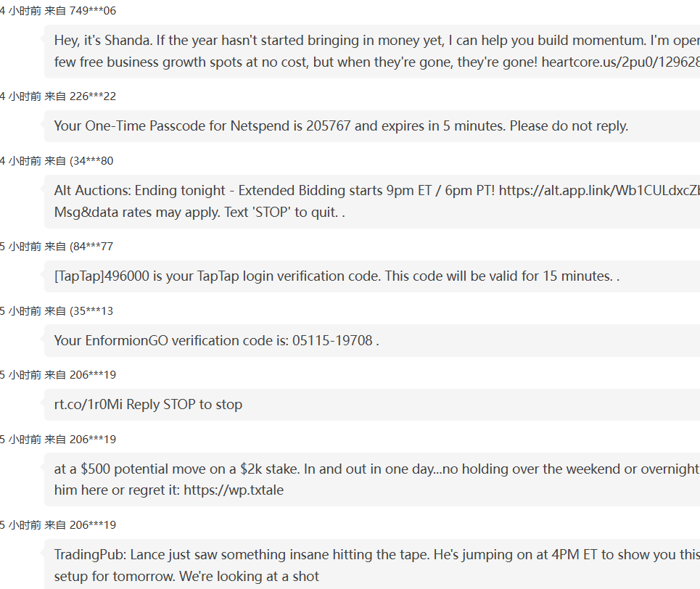Open the heartcore.us link in Shanda's message
Image resolution: width=700 pixels, height=589 pixels.
pos(619,62)
